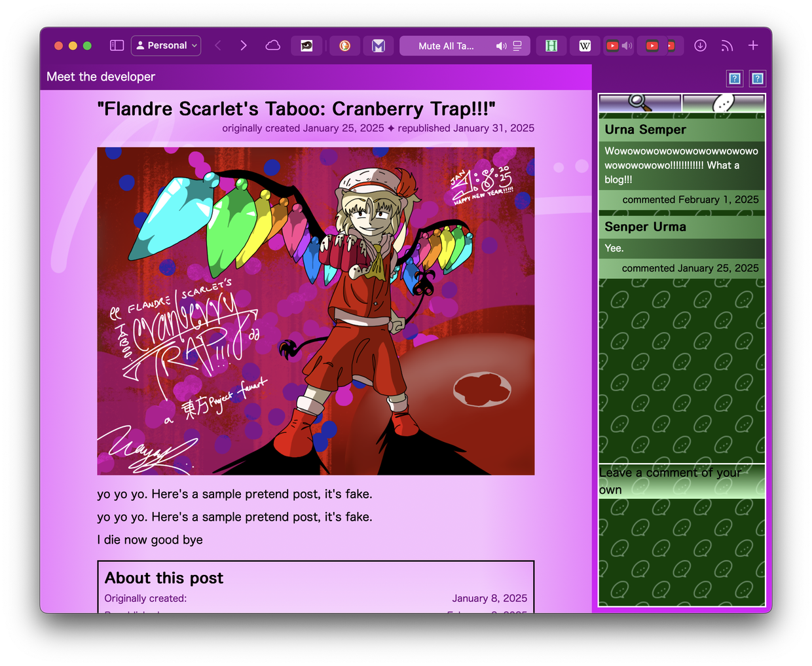Switch to the YouTube tab that has a speaker
This screenshot has height=666, width=812.
pos(618,45)
